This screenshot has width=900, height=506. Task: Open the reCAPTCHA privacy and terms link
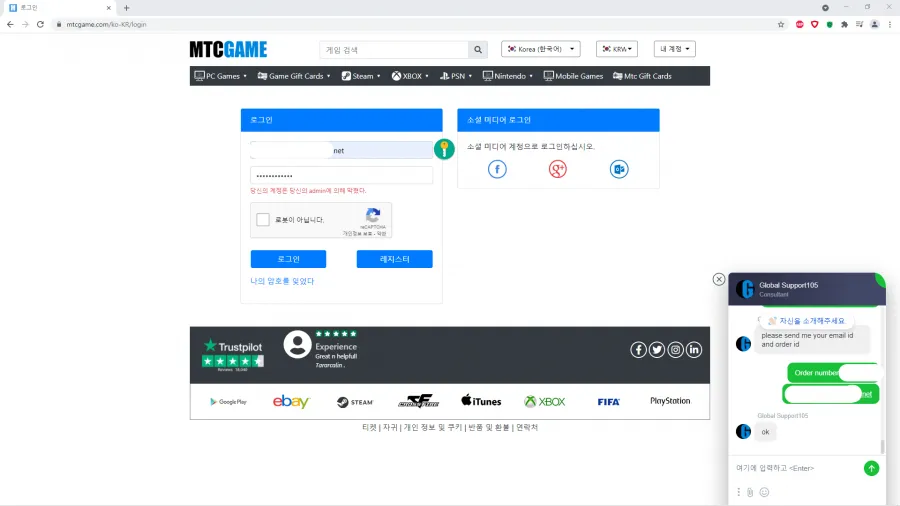click(364, 233)
